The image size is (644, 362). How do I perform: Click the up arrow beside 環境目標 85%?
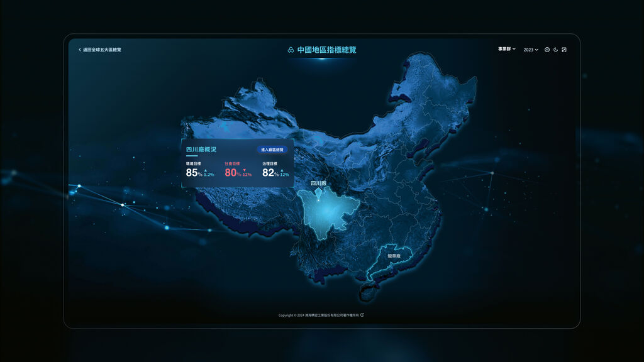coord(206,170)
